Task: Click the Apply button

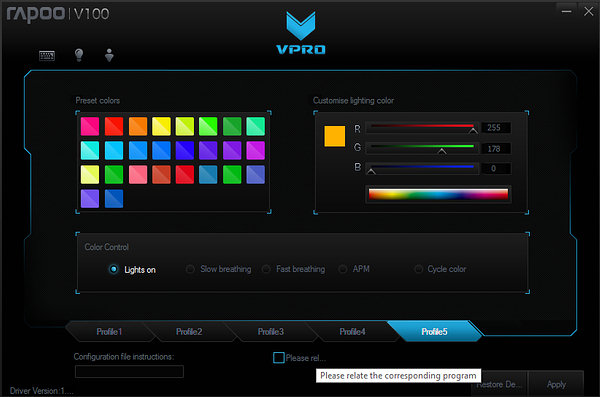Action: coord(556,384)
